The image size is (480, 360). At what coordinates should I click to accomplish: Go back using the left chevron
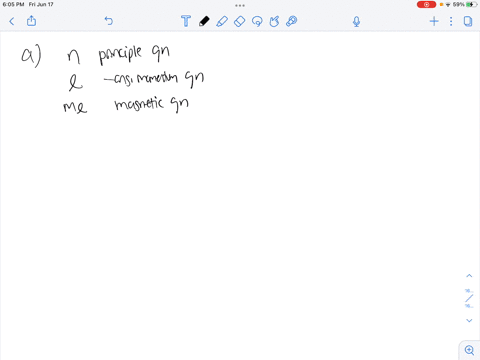[12, 22]
